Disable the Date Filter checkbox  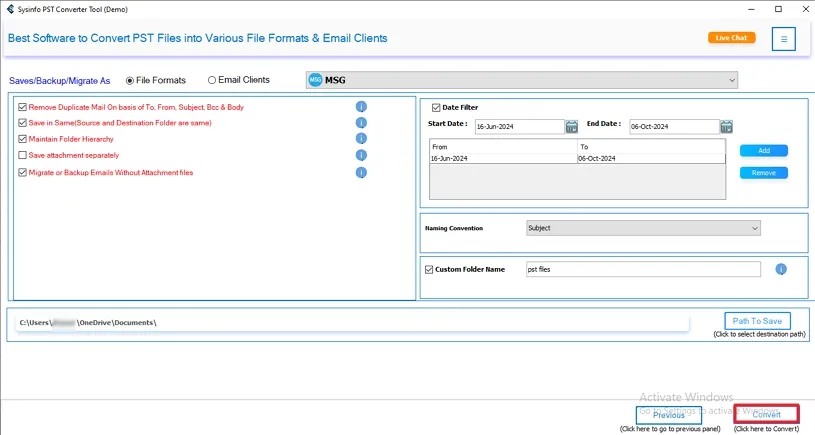pyautogui.click(x=437, y=108)
